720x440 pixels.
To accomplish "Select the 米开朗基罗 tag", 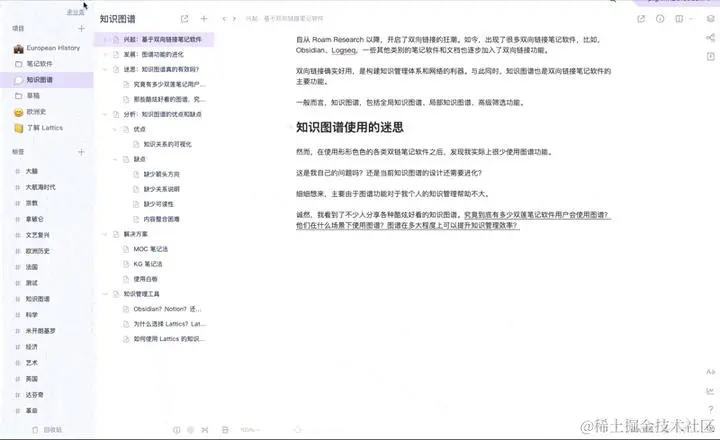I will pos(40,331).
